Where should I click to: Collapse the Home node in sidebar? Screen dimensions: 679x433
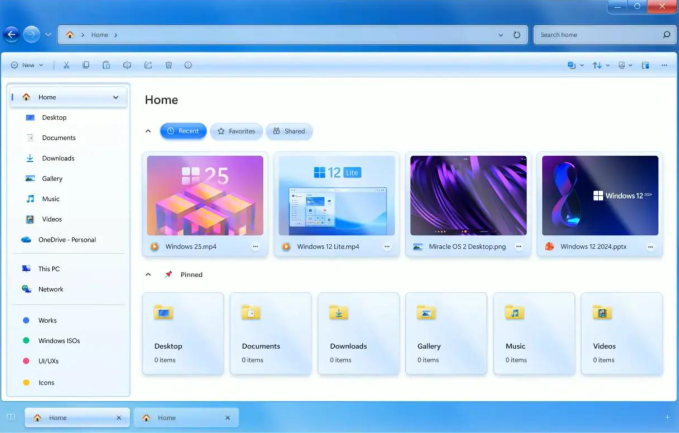pyautogui.click(x=116, y=97)
